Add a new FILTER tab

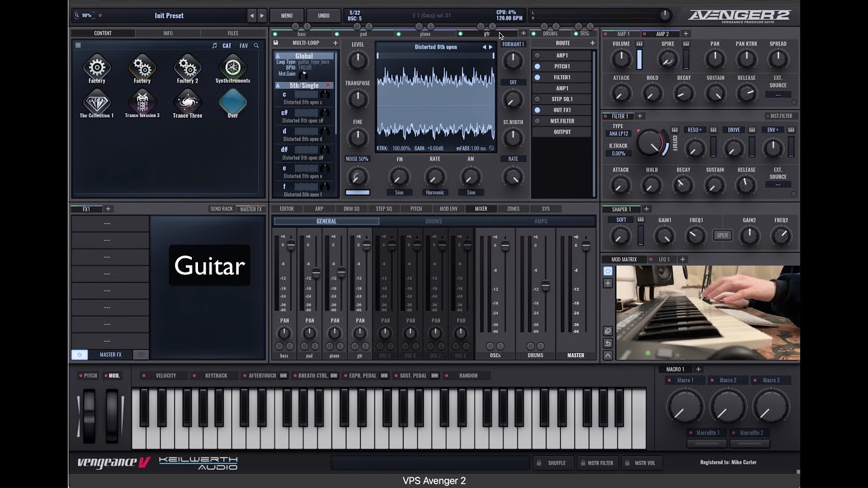[x=639, y=116]
